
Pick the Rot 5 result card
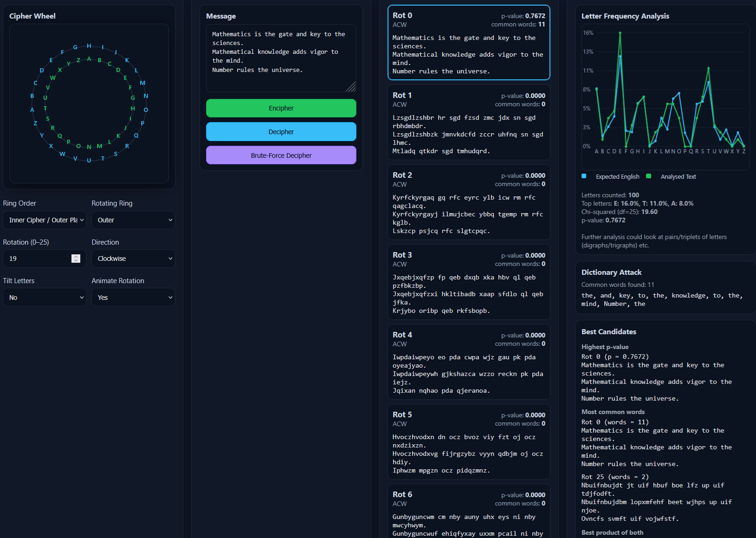click(x=469, y=442)
